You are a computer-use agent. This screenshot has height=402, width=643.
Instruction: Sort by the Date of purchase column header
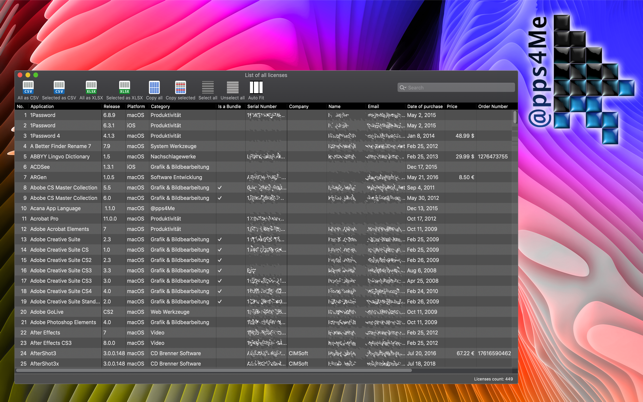(x=425, y=106)
